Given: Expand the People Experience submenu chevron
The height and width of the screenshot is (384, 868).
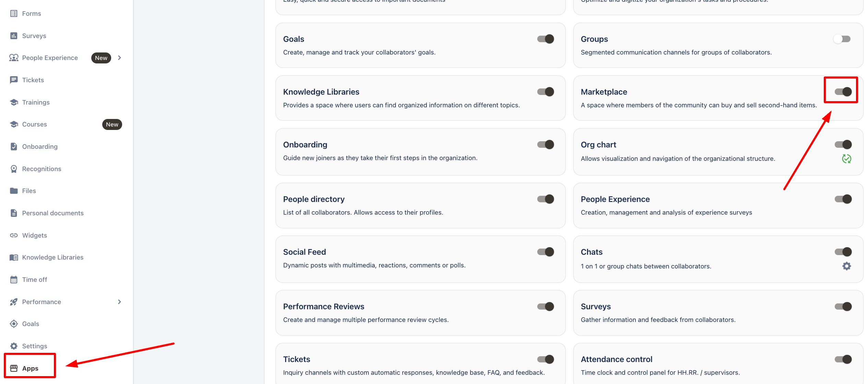Looking at the screenshot, I should [119, 58].
